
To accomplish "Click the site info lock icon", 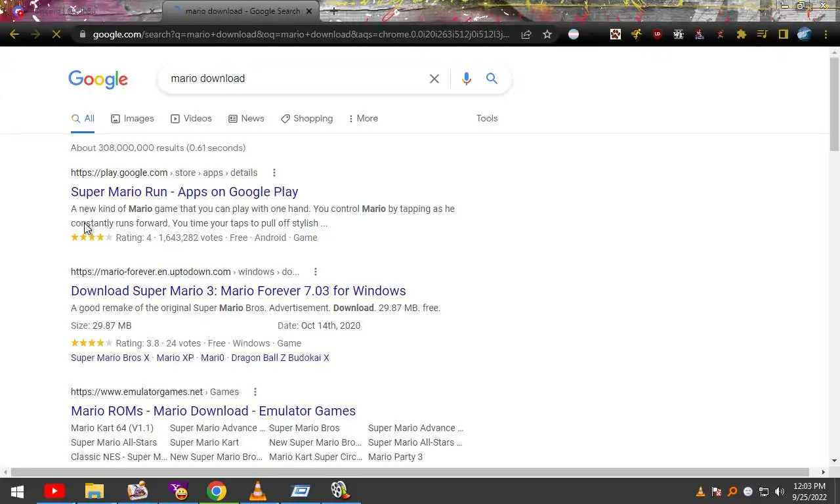I will [x=82, y=34].
